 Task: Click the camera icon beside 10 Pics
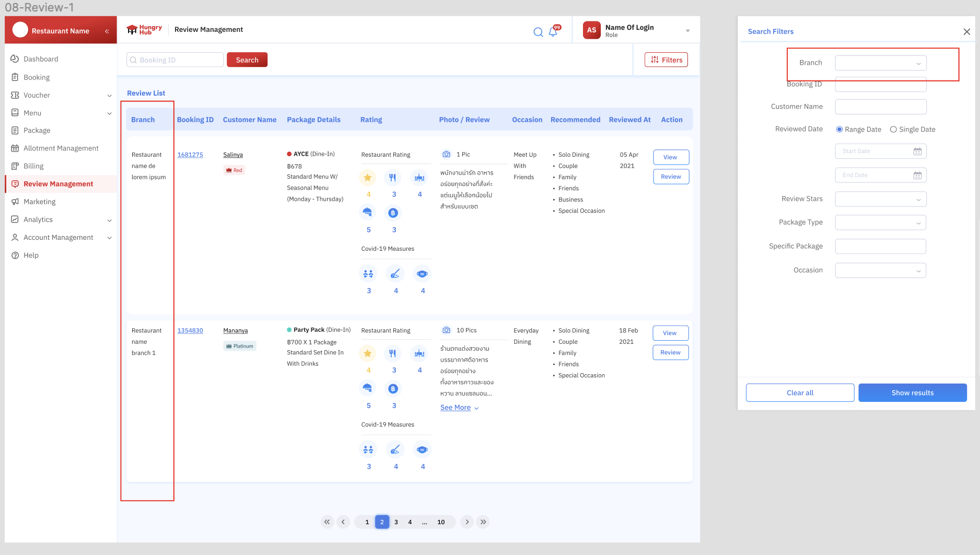[446, 330]
